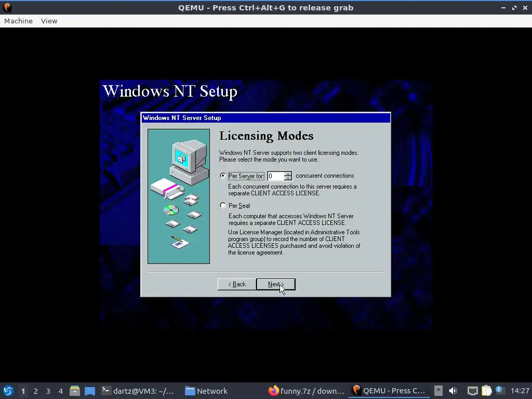This screenshot has width=532, height=399.
Task: Select the Per Seat licensing mode
Action: click(x=222, y=205)
